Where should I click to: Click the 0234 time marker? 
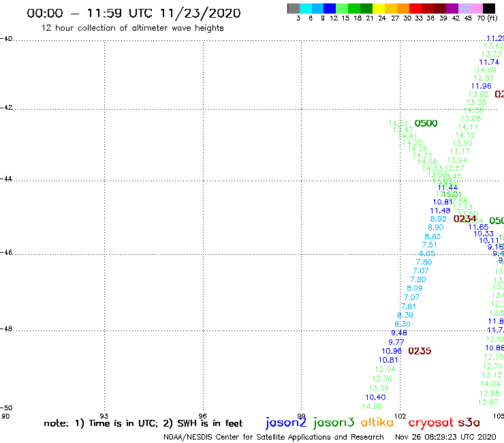(x=464, y=219)
